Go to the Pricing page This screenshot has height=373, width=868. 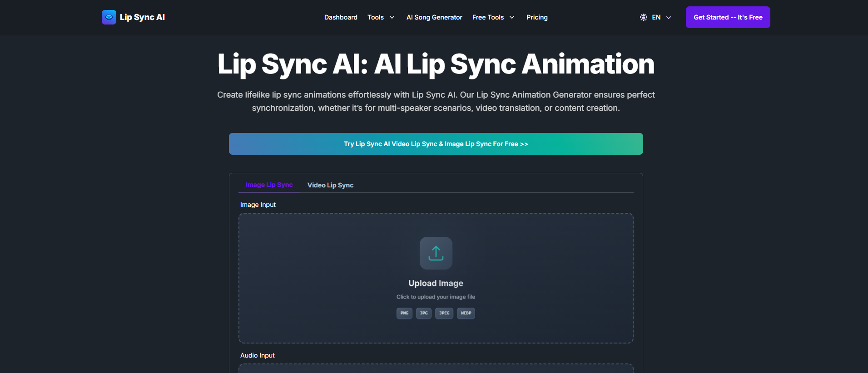537,17
